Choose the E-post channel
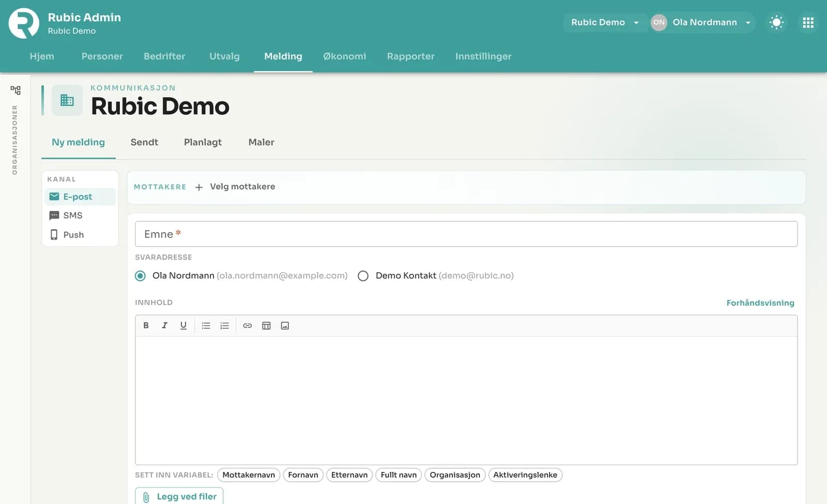Viewport: 827px width, 504px height. click(x=80, y=197)
